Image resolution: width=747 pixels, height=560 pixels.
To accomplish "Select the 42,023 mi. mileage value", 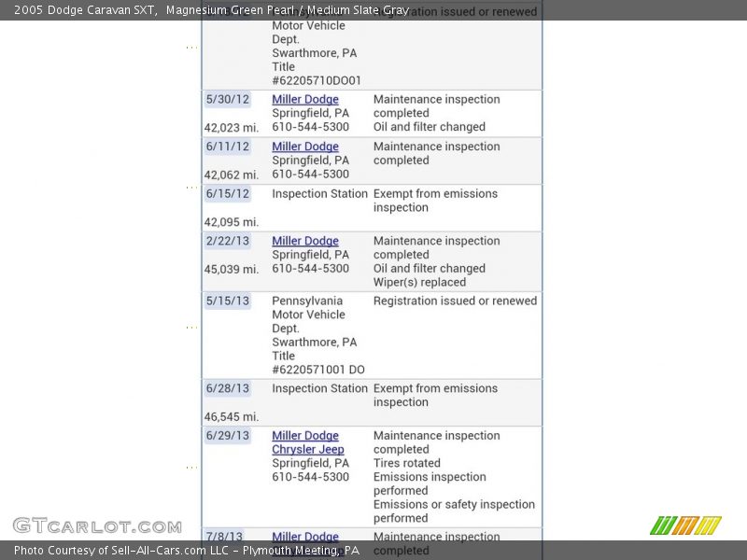I will pos(232,128).
